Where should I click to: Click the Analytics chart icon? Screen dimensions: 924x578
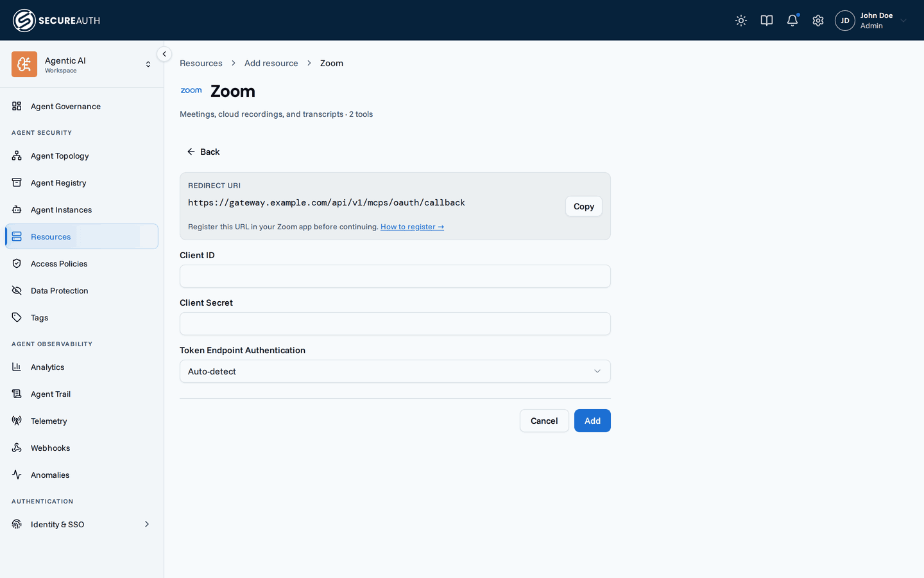point(17,367)
